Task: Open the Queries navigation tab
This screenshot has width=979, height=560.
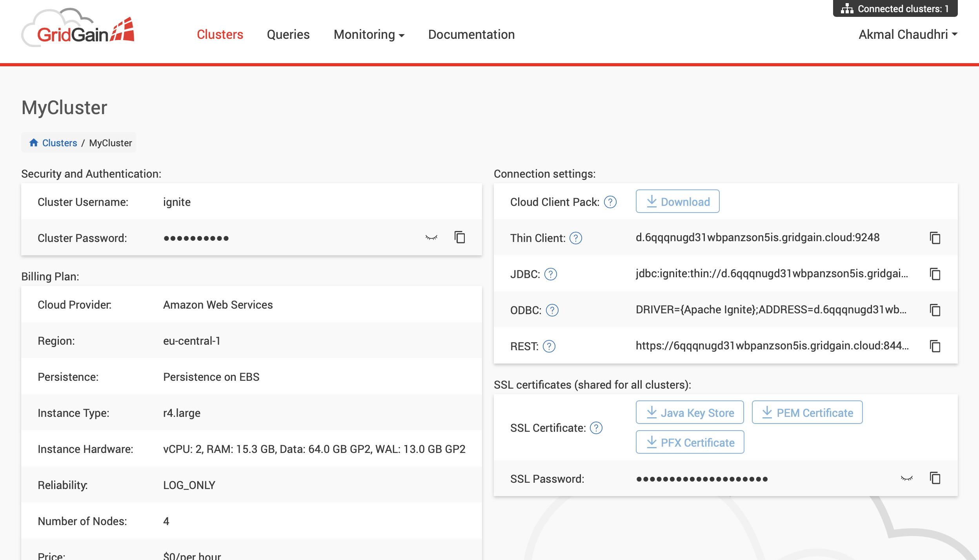Action: pos(288,35)
